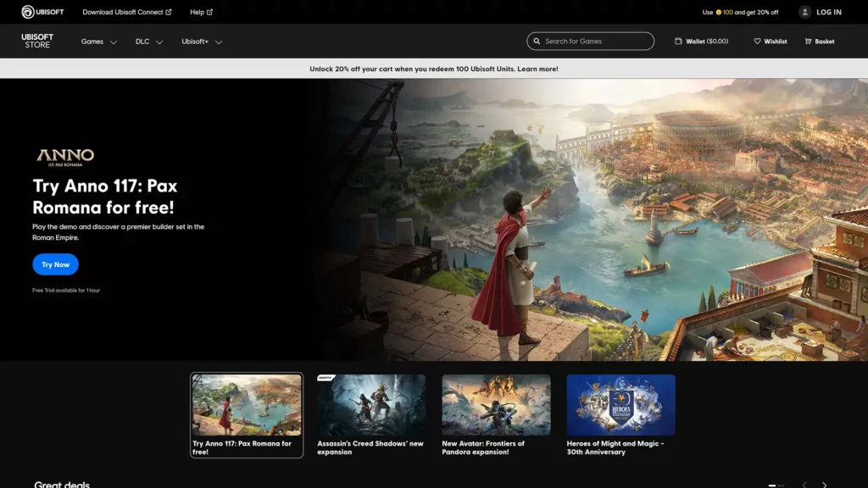Click the Ubisoft Store logo
Image resolution: width=868 pixels, height=488 pixels.
pos(36,41)
